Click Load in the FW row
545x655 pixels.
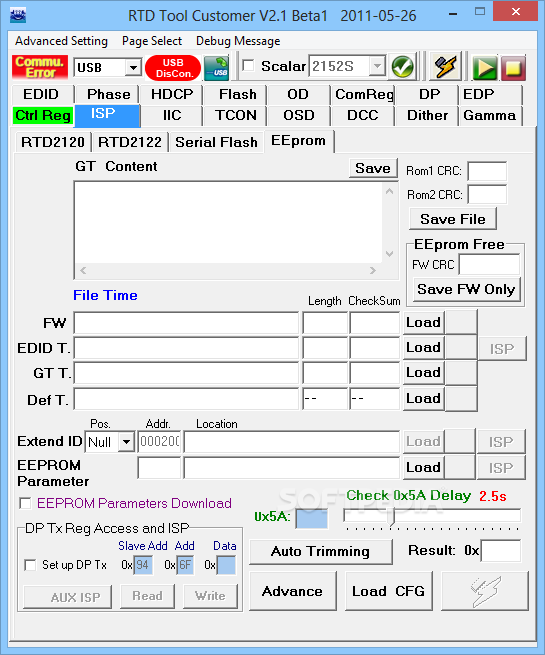click(423, 322)
